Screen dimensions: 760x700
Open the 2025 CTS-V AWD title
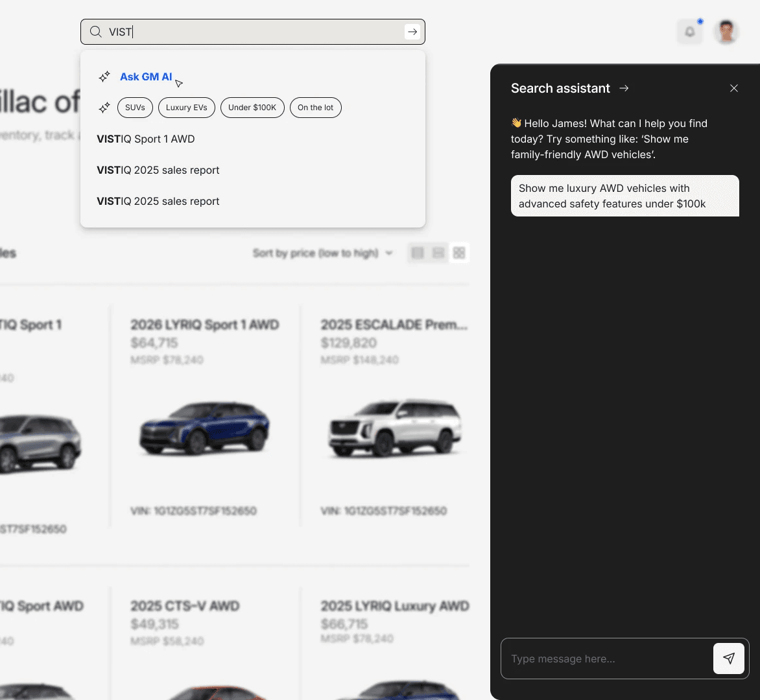tap(185, 606)
